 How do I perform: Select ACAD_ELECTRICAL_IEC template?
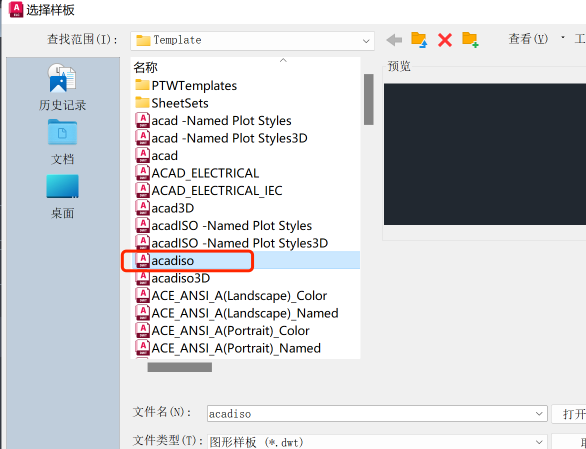[209, 191]
